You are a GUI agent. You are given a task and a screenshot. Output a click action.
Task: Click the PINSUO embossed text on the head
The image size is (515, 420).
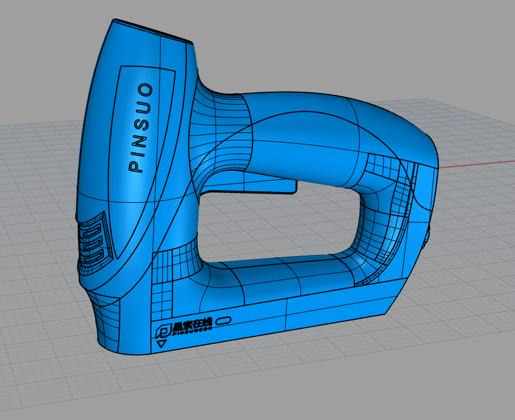[x=141, y=128]
